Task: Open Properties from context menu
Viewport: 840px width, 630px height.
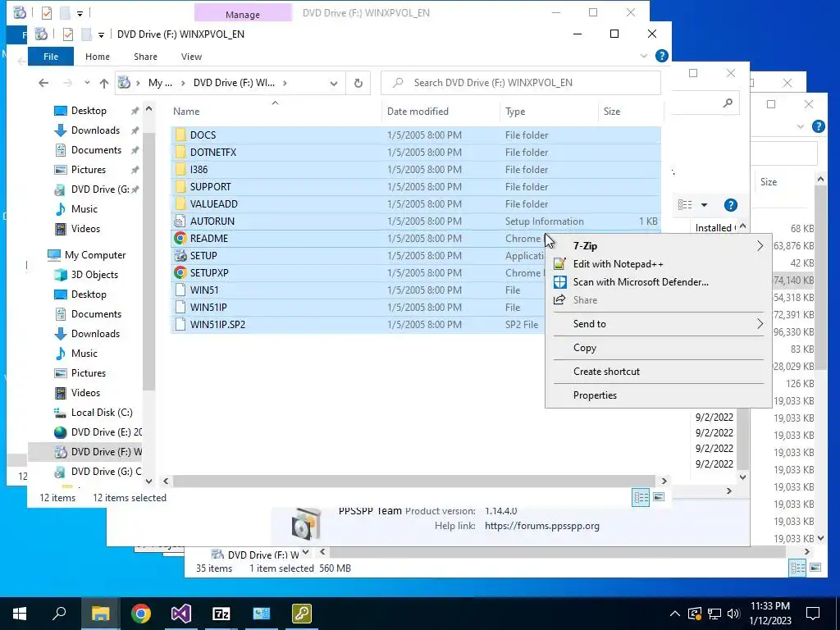Action: tap(659, 395)
